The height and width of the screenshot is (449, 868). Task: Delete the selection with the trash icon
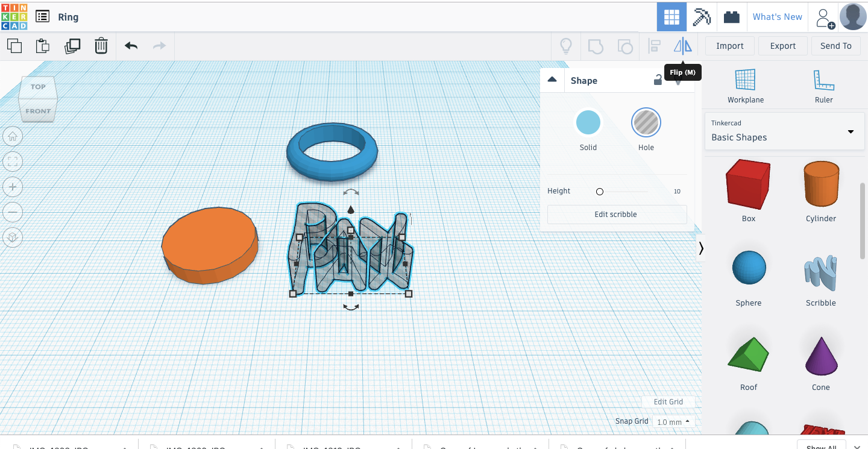click(x=101, y=46)
